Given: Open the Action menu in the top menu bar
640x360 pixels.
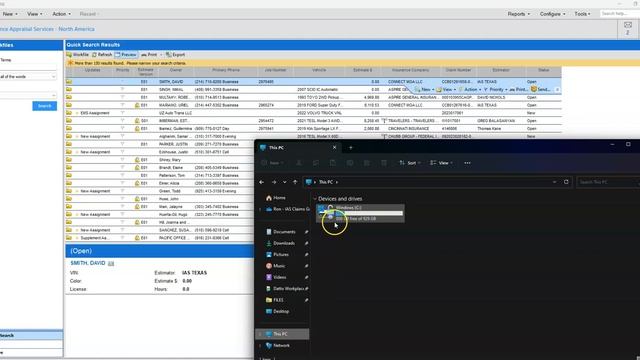Looking at the screenshot, I should pos(61,14).
